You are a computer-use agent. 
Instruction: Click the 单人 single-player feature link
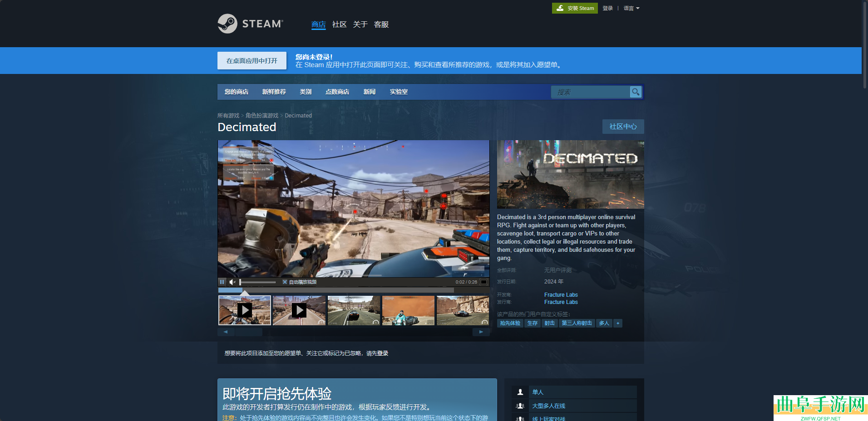pos(538,392)
